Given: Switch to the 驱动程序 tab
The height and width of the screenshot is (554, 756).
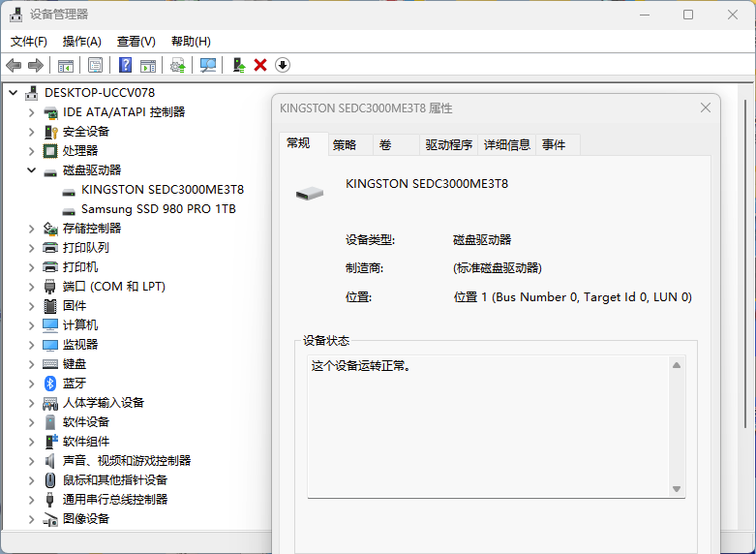Looking at the screenshot, I should 448,144.
